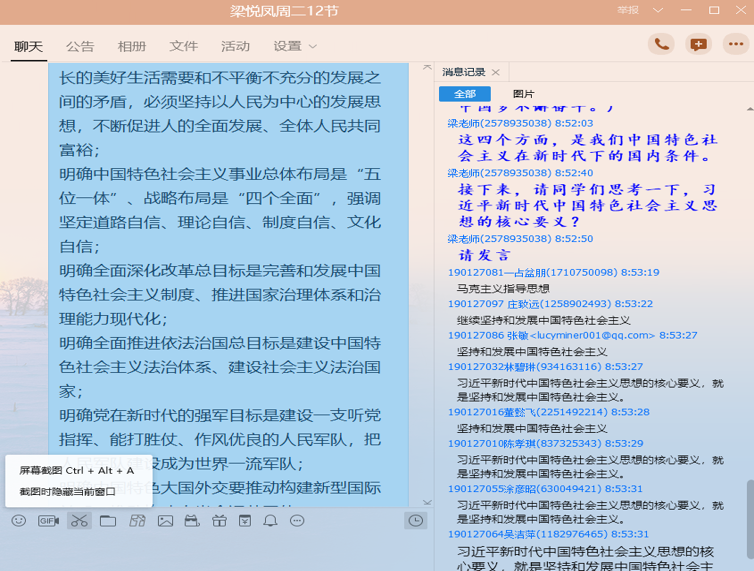This screenshot has width=754, height=571.
Task: Open the emoji picker in chat toolbar
Action: pos(19,521)
